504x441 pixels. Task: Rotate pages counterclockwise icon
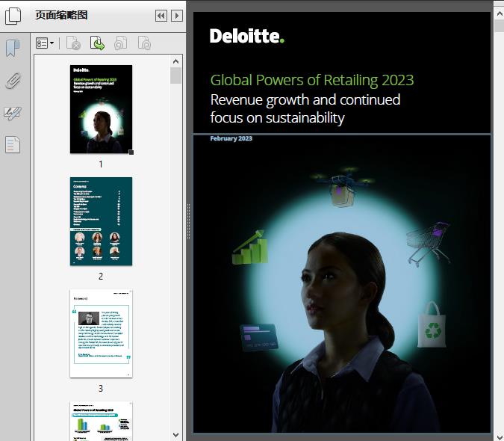(x=120, y=43)
